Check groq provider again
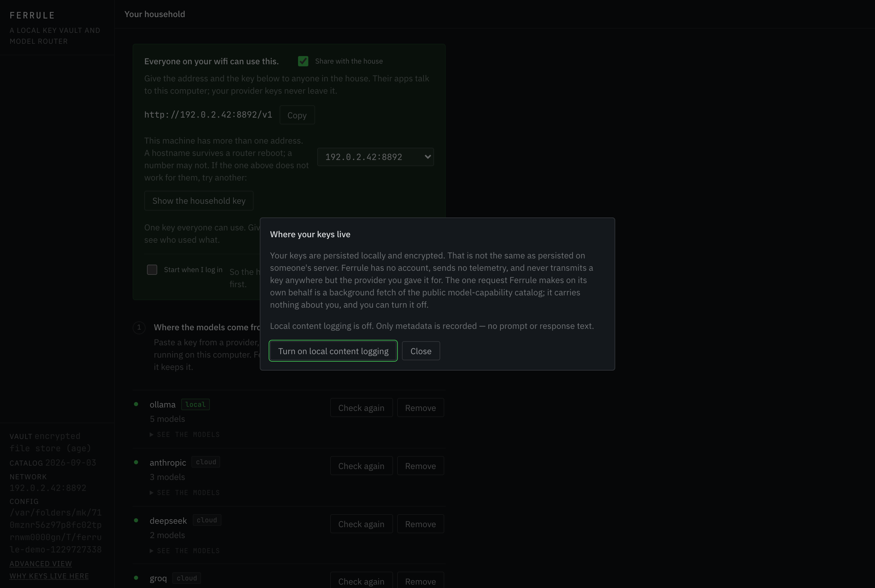 361,581
